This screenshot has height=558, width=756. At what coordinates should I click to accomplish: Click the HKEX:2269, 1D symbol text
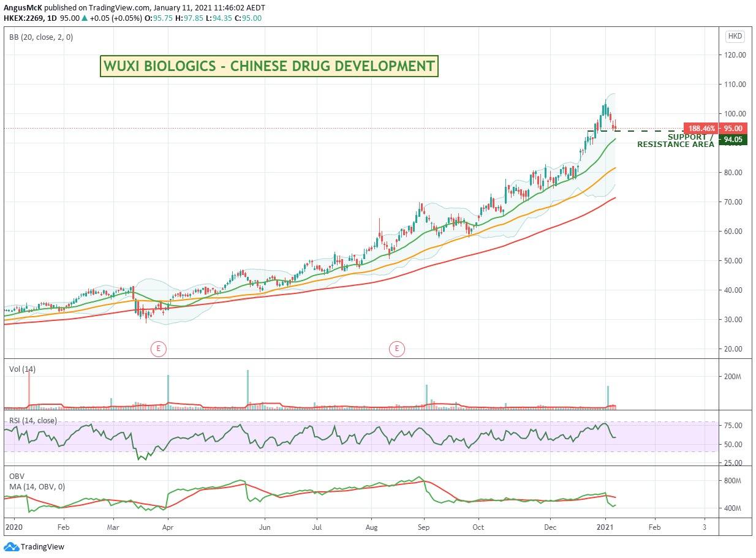click(x=29, y=18)
